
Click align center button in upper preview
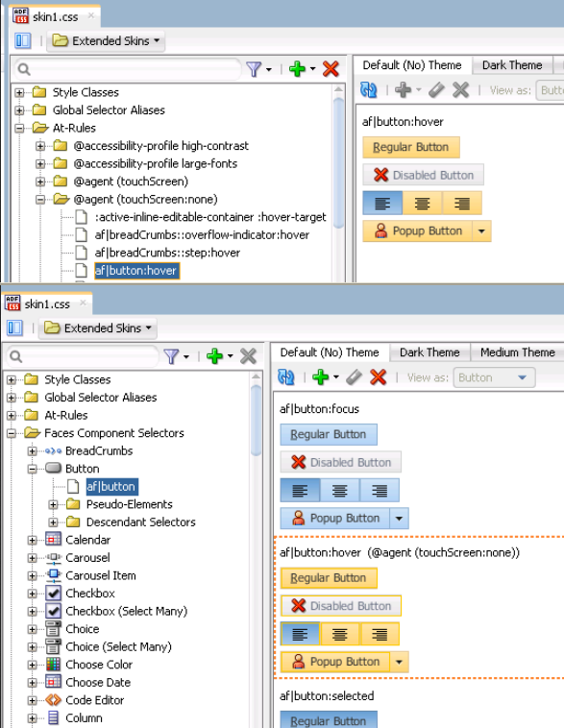(422, 203)
